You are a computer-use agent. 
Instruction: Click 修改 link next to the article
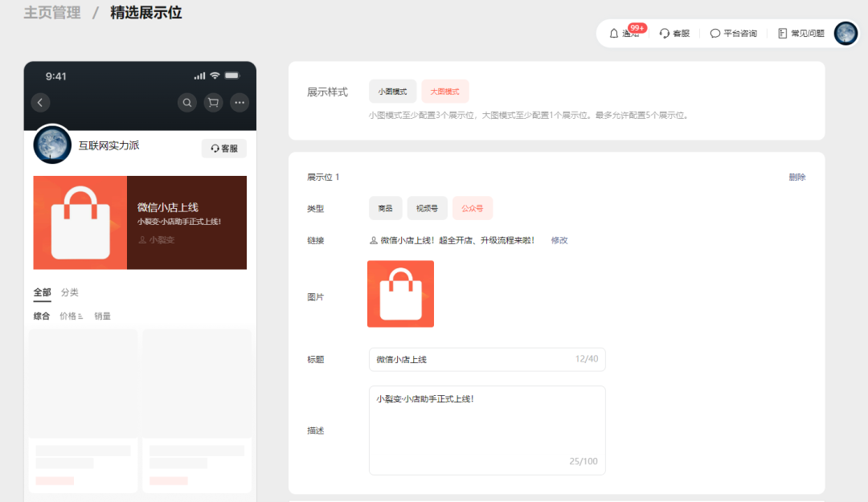click(559, 240)
